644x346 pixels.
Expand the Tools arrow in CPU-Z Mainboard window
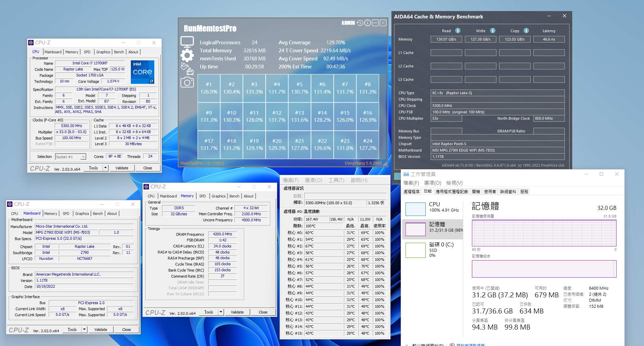point(84,330)
